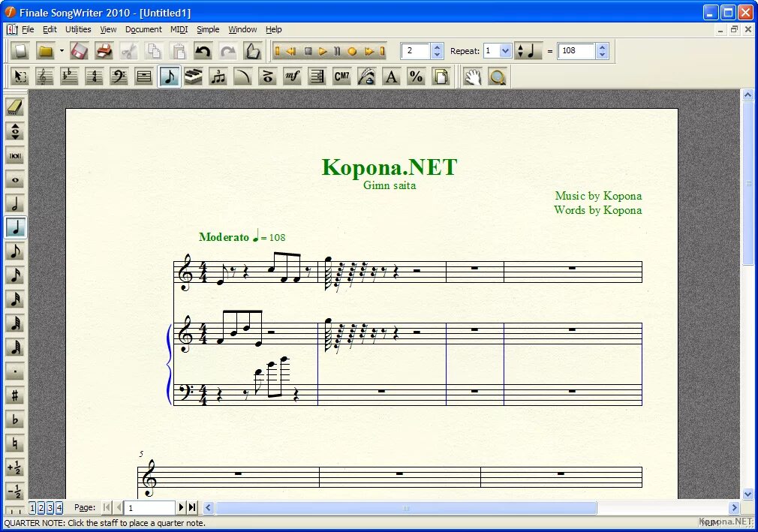
Task: Go to next page arrow
Action: click(182, 507)
